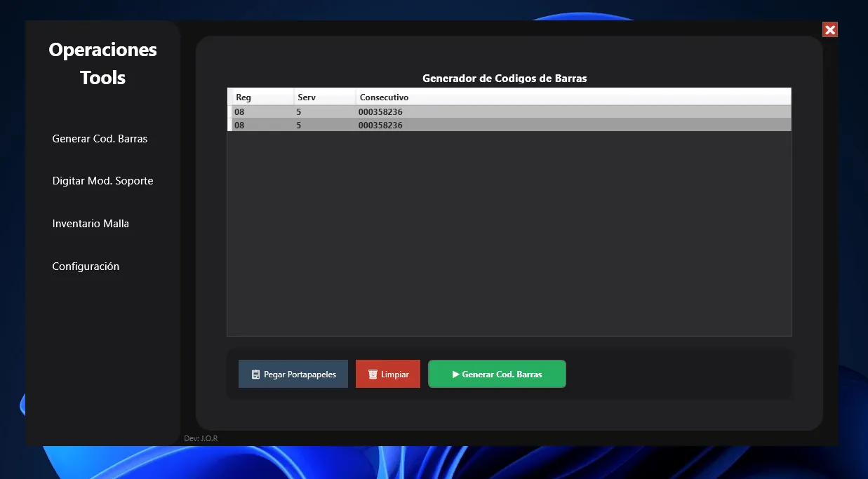This screenshot has height=479, width=868.
Task: Click the Serv column header
Action: click(x=324, y=97)
